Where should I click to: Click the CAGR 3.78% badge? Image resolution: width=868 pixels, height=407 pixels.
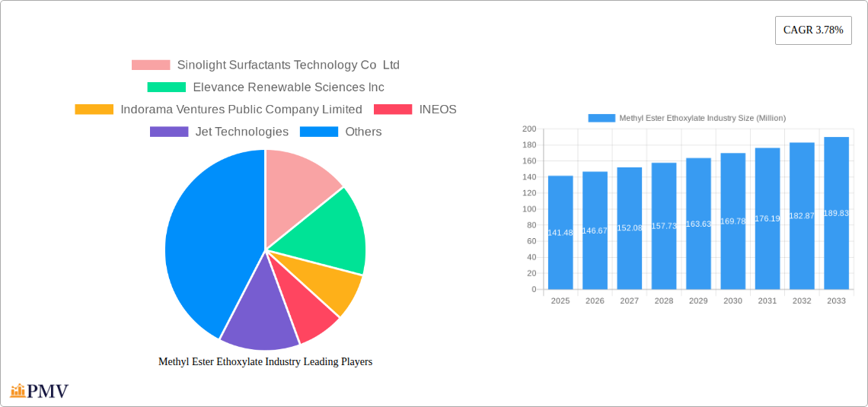click(813, 30)
